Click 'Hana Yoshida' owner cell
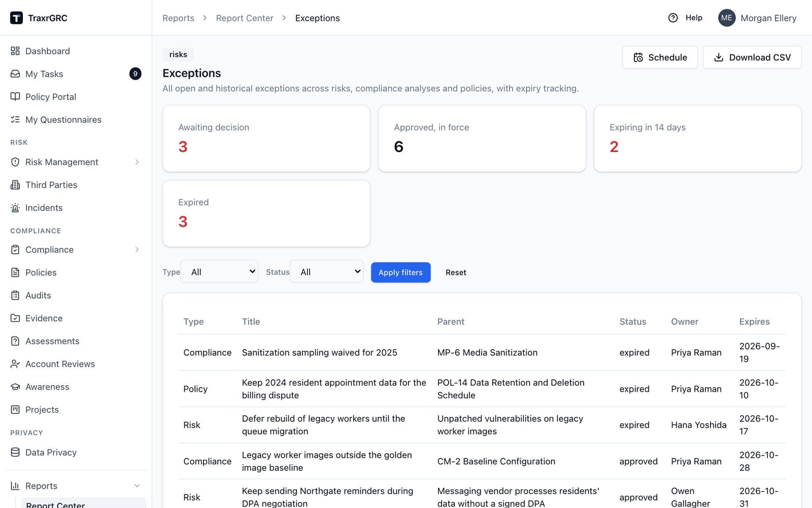 pos(699,425)
